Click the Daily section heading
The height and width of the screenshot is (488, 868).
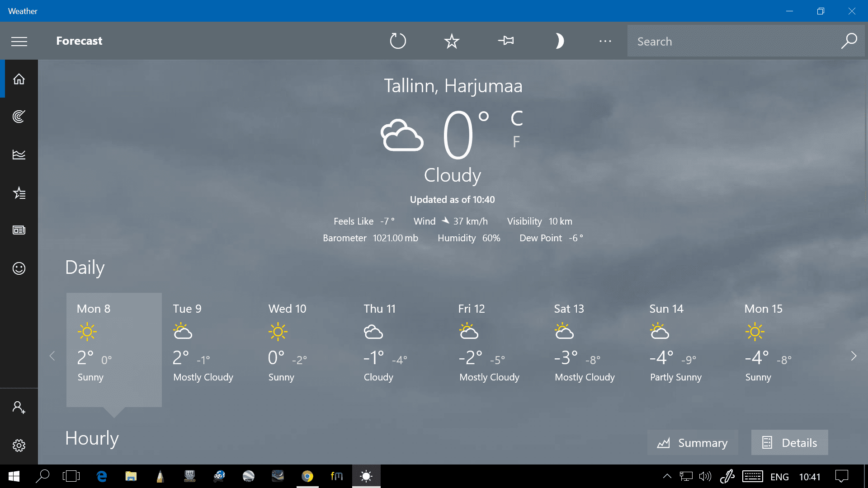click(85, 267)
